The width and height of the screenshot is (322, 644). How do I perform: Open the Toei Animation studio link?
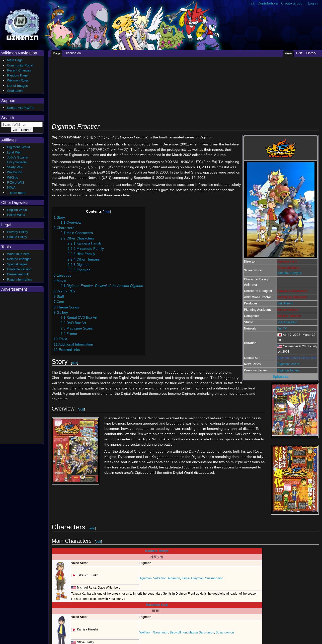tap(287, 322)
